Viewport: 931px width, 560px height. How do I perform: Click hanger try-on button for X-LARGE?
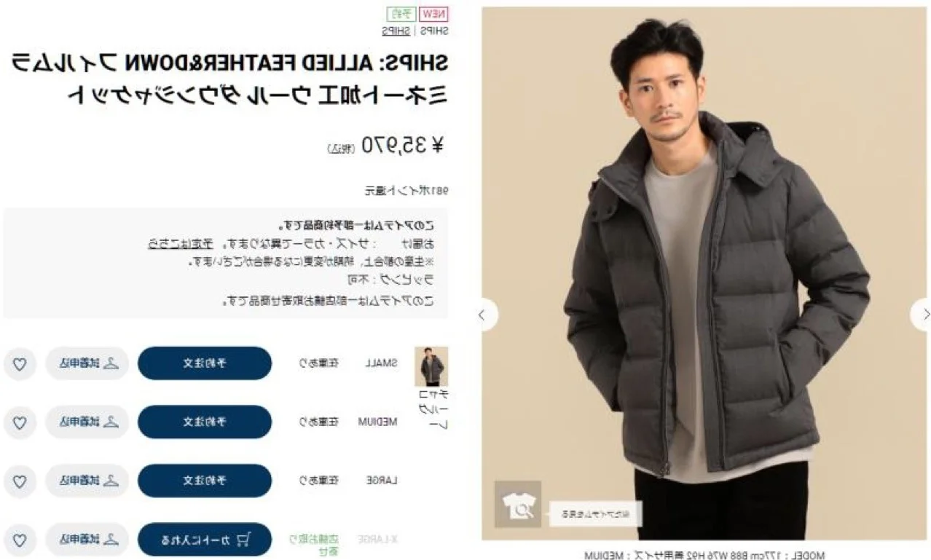point(87,540)
